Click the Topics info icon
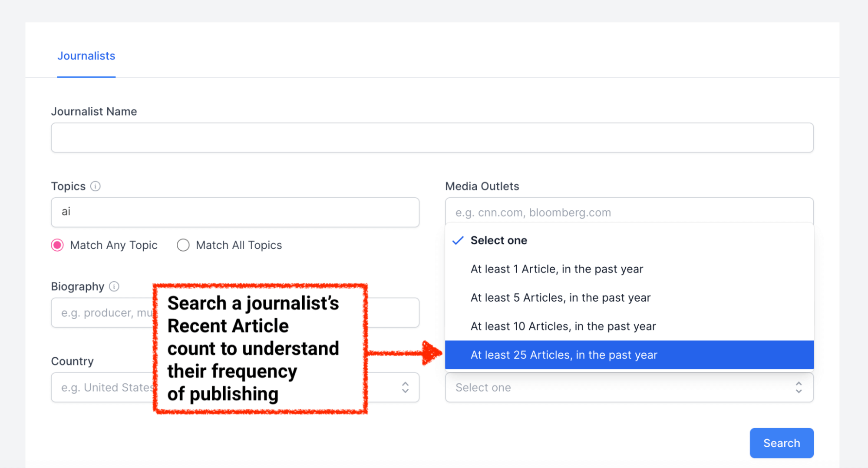868x468 pixels. [x=95, y=186]
